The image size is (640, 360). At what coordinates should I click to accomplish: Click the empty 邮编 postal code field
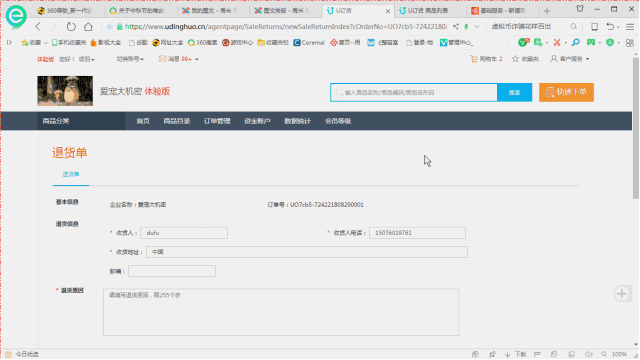click(x=172, y=271)
